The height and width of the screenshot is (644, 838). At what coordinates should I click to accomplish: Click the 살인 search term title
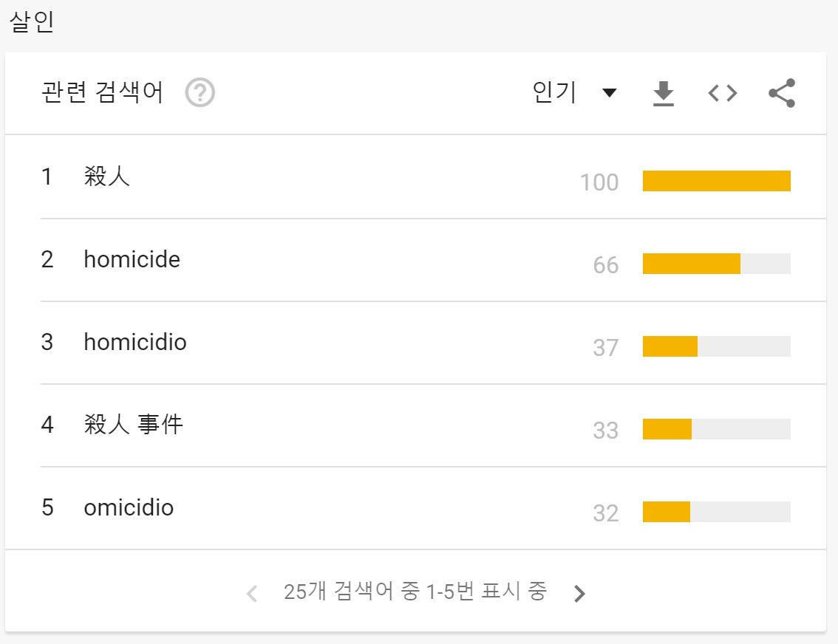pyautogui.click(x=32, y=21)
